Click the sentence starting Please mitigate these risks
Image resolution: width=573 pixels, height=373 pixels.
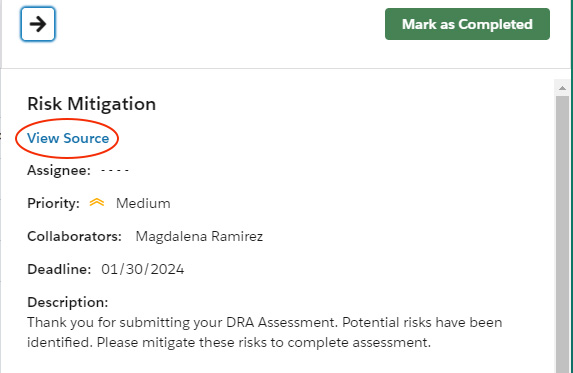pos(264,343)
